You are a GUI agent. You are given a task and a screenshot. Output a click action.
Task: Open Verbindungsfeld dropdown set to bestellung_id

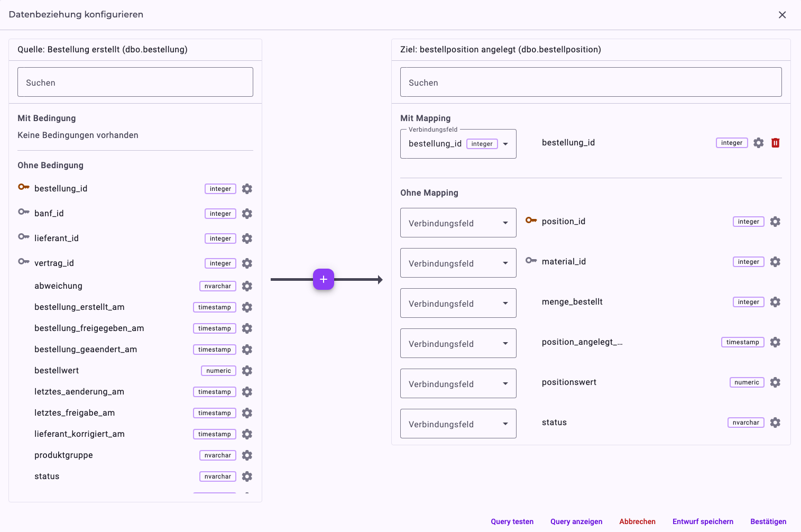(x=458, y=144)
